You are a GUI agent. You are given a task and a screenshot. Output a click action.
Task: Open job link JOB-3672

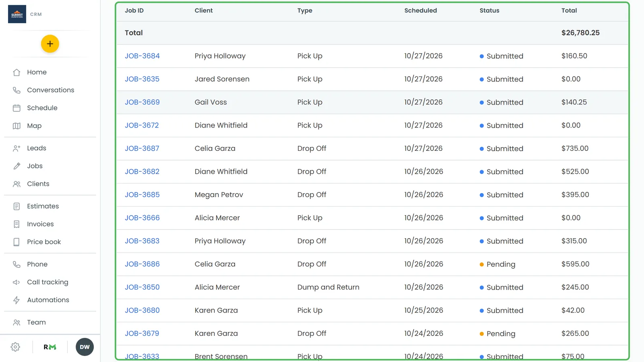point(142,125)
